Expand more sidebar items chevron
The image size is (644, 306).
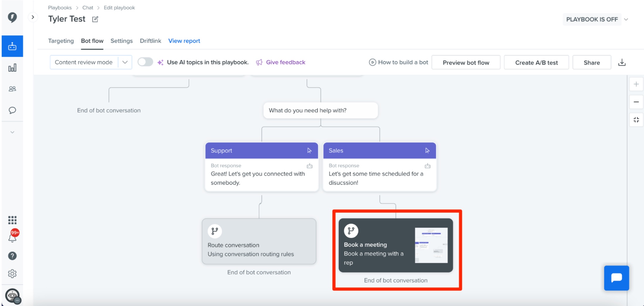coord(12,132)
